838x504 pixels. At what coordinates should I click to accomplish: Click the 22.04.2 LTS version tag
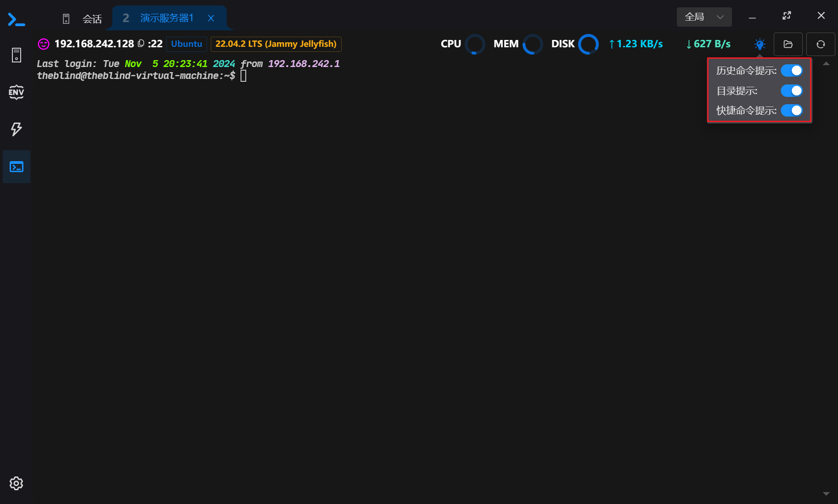coord(276,44)
